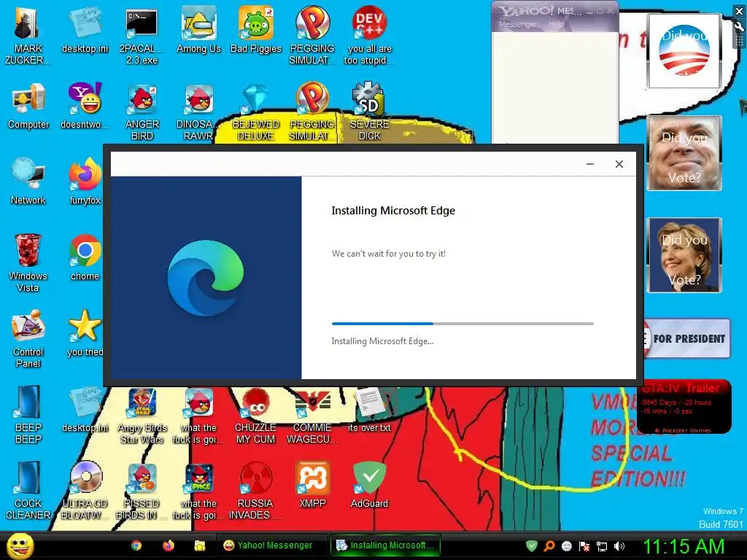Minimize the Edge installer window

click(589, 164)
